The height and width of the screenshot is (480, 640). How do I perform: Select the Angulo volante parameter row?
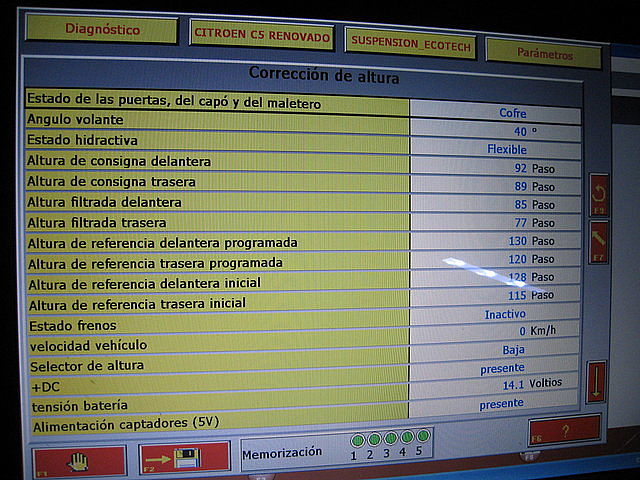pyautogui.click(x=215, y=120)
